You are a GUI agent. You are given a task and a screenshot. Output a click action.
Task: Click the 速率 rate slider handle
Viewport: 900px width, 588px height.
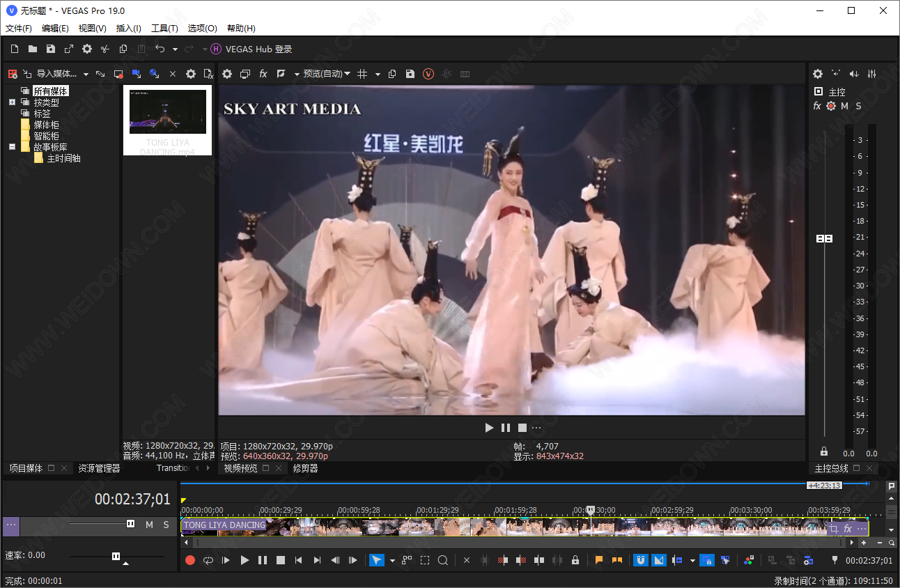[116, 556]
